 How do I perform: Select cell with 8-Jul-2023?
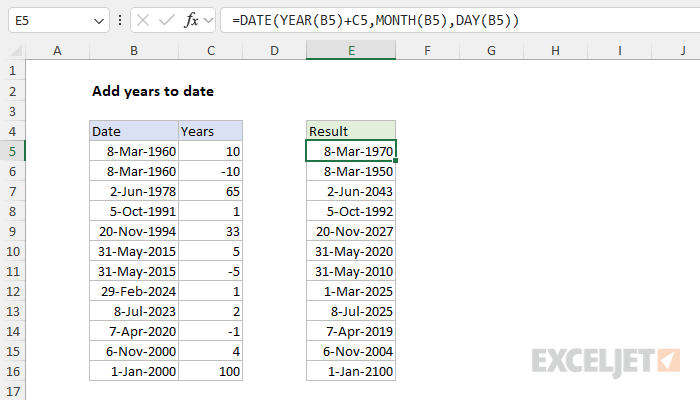[x=134, y=311]
